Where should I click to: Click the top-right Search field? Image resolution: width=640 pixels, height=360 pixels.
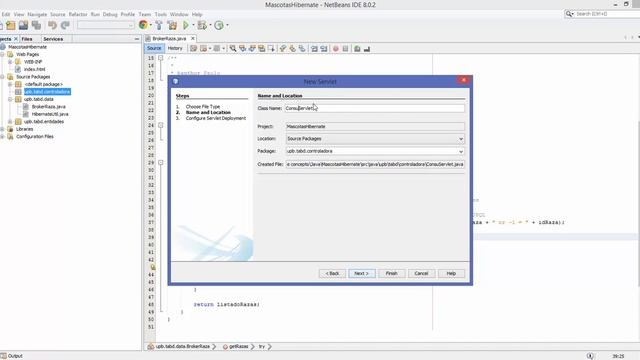606,14
